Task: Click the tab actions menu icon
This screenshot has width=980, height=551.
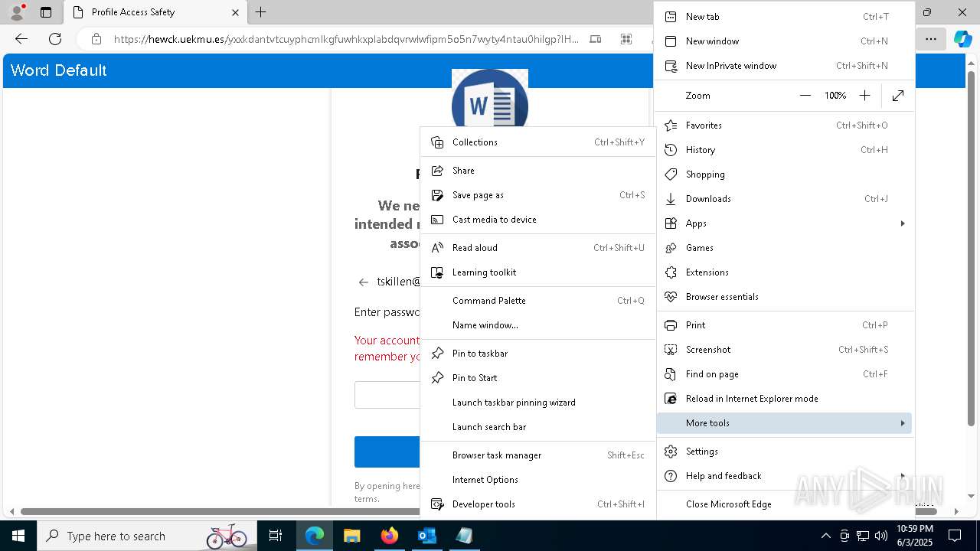Action: [x=46, y=12]
